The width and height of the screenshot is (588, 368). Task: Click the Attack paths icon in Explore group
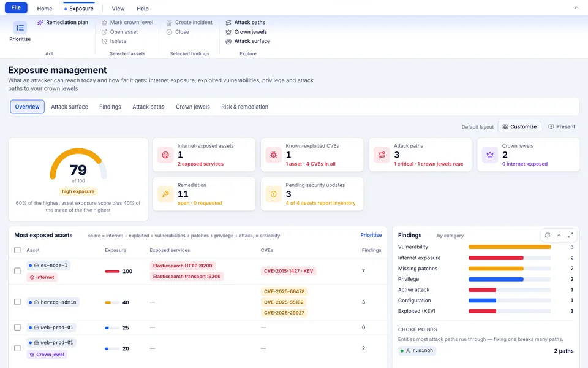click(228, 23)
